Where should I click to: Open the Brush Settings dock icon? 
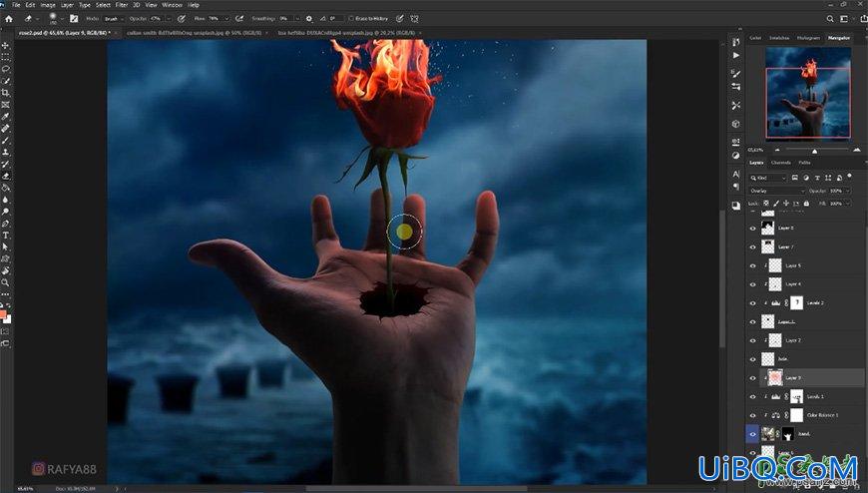click(735, 73)
